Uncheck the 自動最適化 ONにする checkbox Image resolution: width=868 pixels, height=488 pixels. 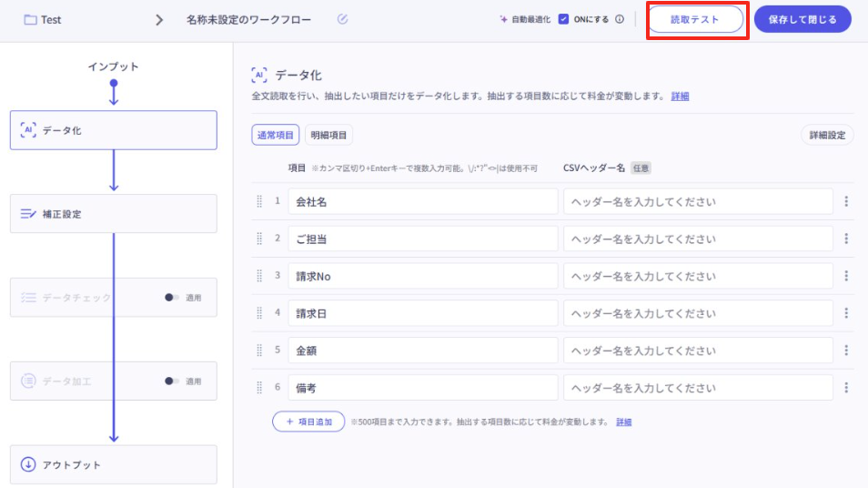(x=564, y=19)
